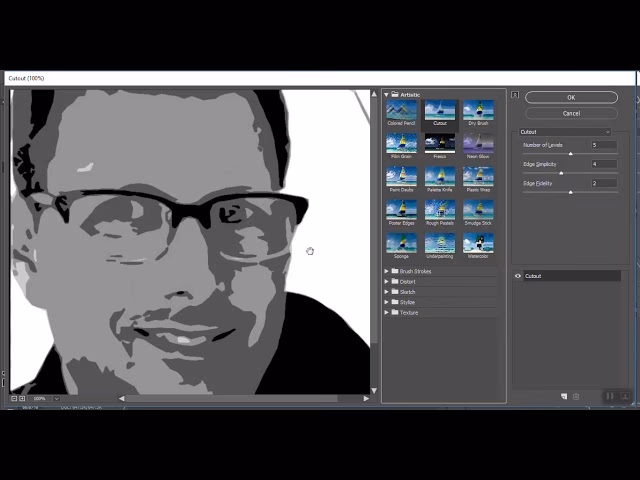The image size is (640, 480).
Task: Click the Number of Levels value field
Action: 604,145
